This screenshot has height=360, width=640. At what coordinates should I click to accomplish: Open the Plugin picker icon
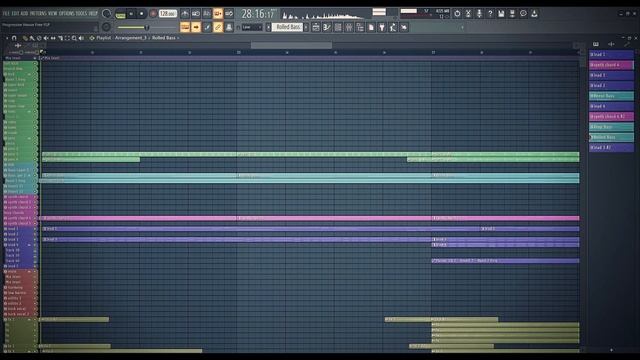tap(382, 27)
